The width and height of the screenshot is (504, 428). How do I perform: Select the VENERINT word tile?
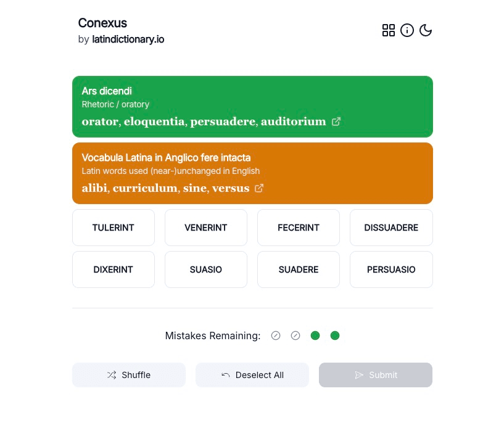coord(206,228)
